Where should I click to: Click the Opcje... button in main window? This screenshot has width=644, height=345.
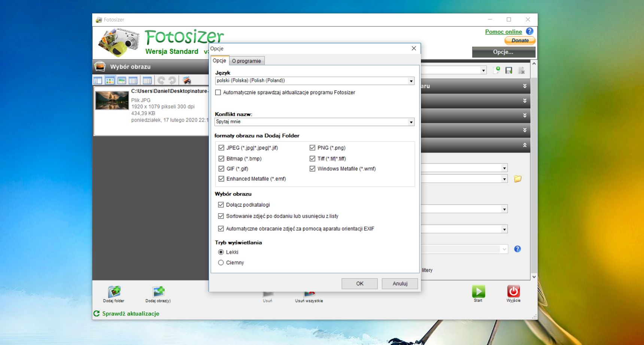click(x=504, y=52)
